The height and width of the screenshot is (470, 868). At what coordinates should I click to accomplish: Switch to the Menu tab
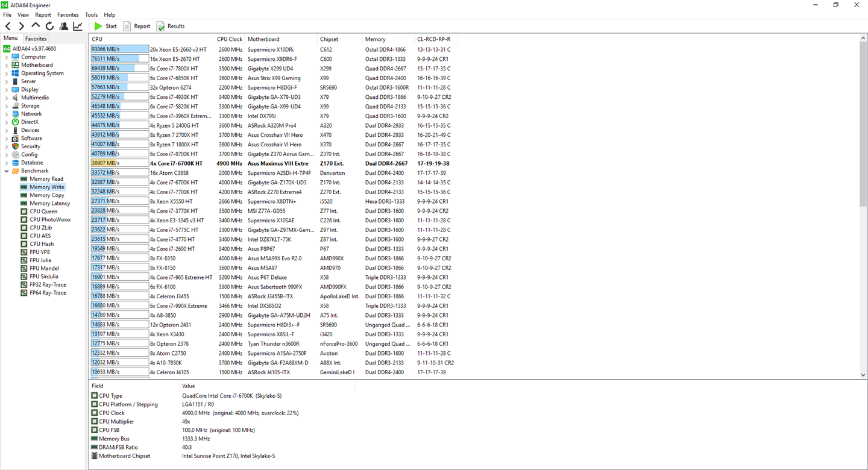(11, 38)
